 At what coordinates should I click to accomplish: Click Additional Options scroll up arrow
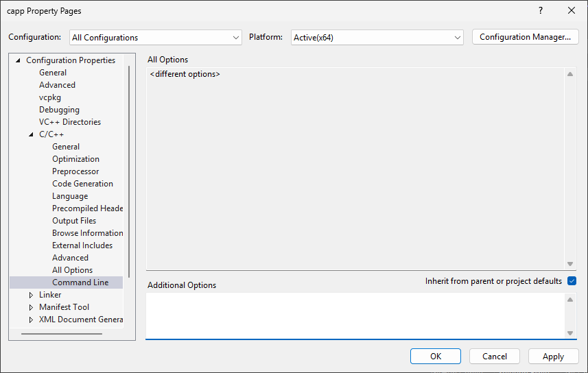[570, 300]
